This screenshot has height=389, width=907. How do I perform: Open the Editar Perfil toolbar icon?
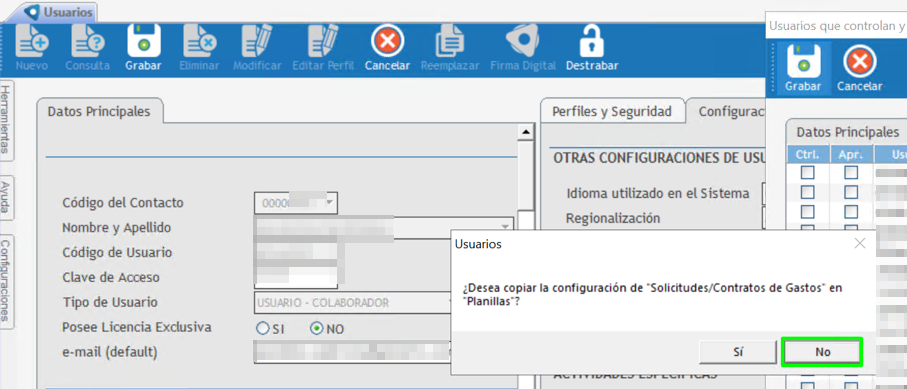[x=323, y=47]
